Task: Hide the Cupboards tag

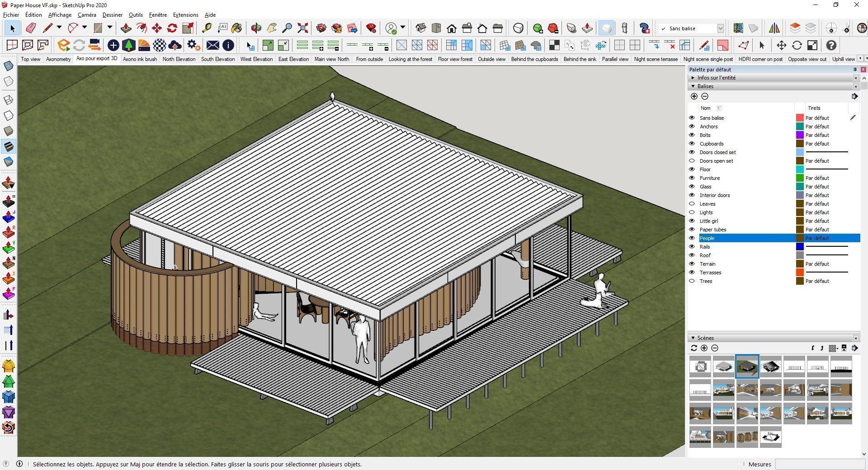Action: coord(692,144)
